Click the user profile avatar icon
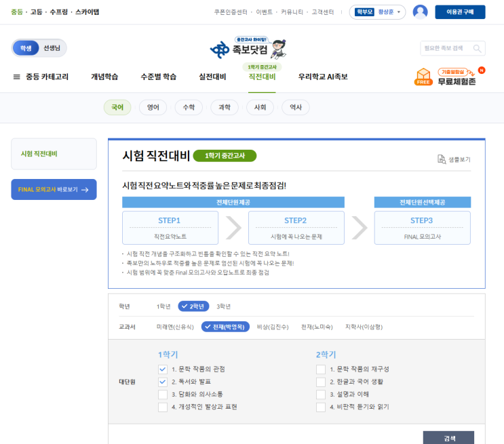Screen dimensions: 504x444 tap(420, 12)
